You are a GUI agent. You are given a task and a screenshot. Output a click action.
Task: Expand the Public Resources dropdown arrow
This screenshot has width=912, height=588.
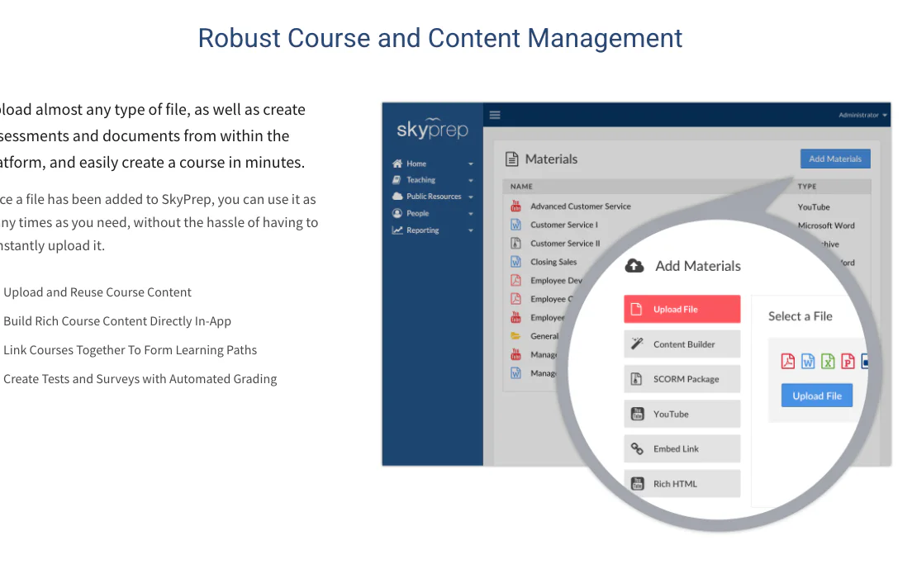point(471,197)
